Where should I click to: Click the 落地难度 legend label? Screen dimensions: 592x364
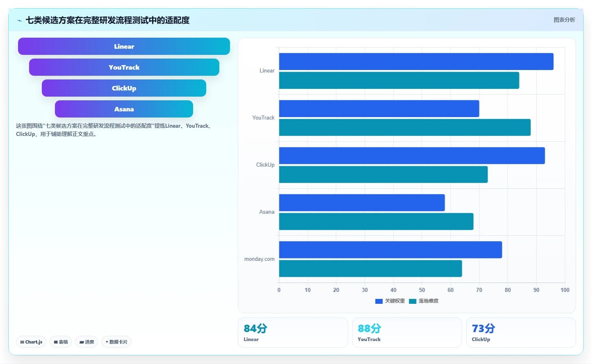tap(428, 301)
